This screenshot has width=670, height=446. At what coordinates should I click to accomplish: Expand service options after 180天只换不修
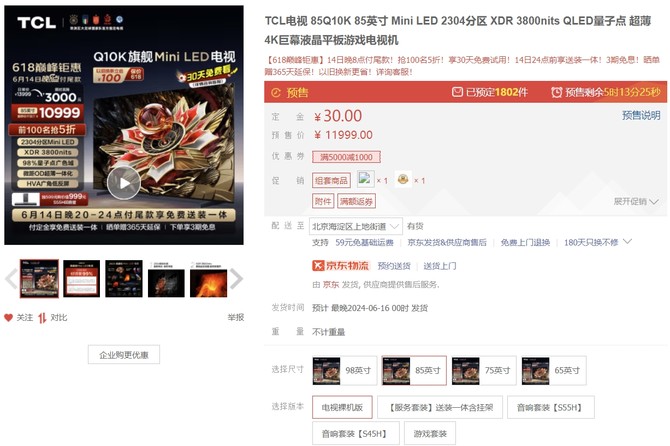pyautogui.click(x=627, y=242)
